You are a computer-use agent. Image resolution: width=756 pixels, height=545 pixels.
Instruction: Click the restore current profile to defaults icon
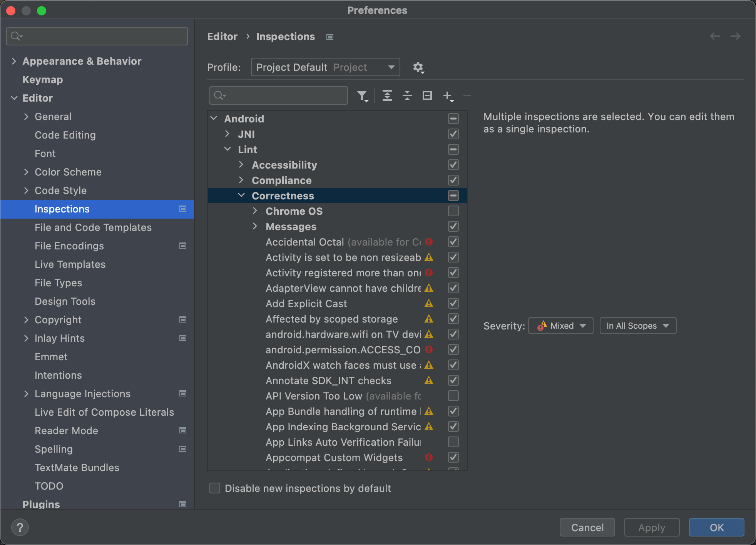click(428, 95)
